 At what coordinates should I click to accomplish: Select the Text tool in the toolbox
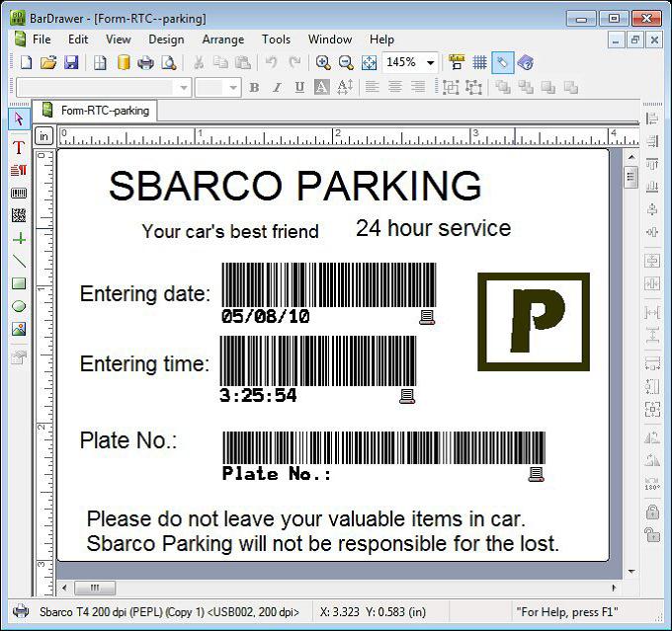[18, 147]
